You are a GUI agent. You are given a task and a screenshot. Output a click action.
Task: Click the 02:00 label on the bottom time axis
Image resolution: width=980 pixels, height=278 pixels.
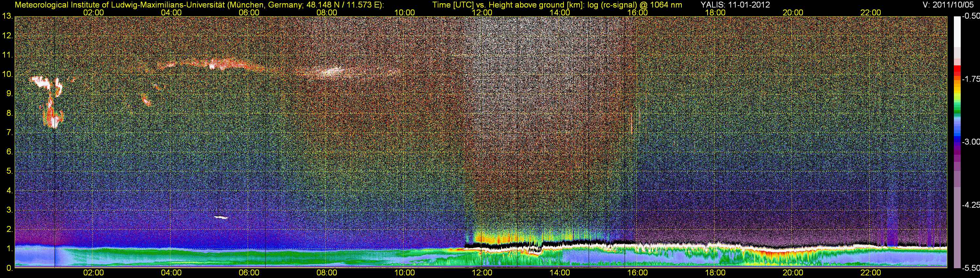93,273
